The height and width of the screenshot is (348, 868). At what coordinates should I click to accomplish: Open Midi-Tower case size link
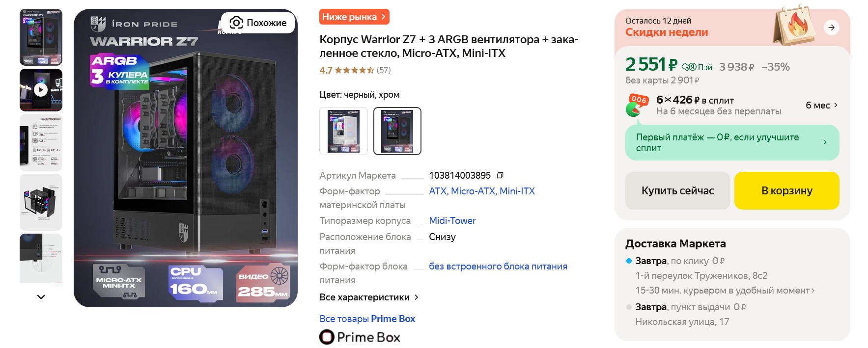[452, 221]
